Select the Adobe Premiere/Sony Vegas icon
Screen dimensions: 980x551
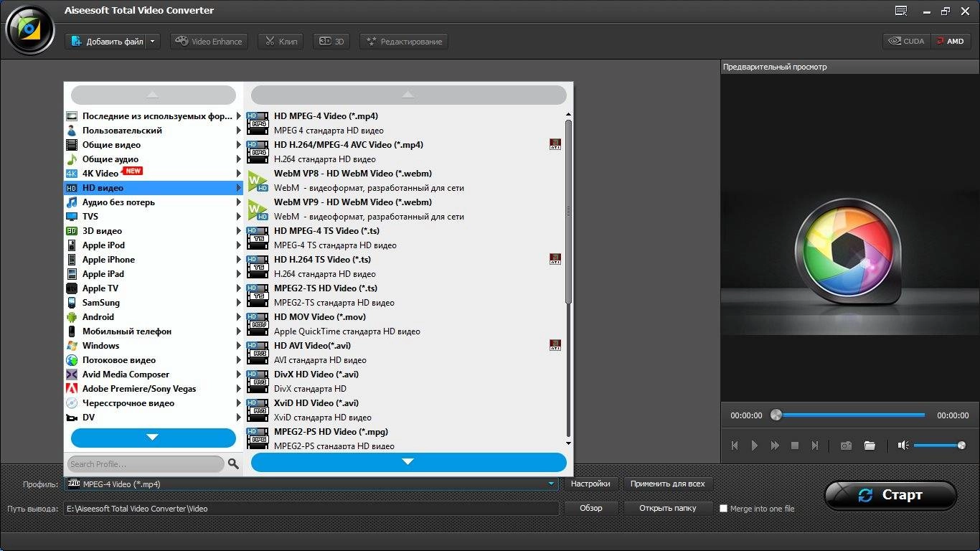click(72, 389)
